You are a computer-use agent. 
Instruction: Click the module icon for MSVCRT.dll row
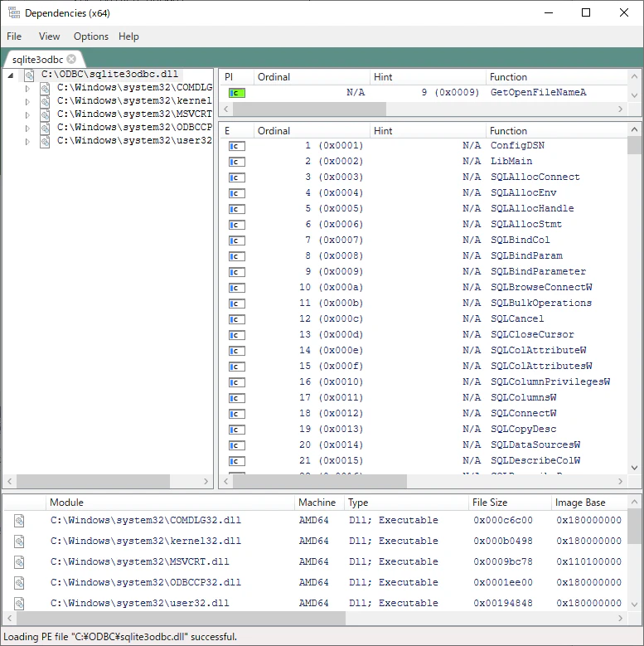pyautogui.click(x=19, y=562)
